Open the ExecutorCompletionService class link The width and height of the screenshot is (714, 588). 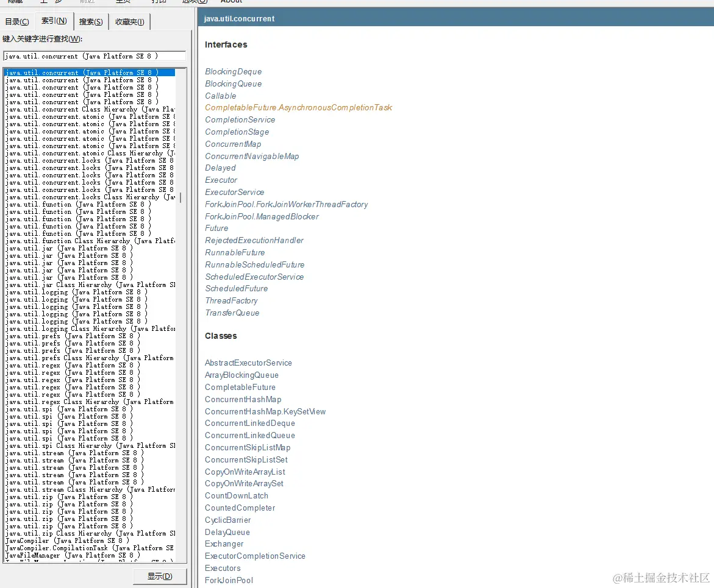point(255,556)
